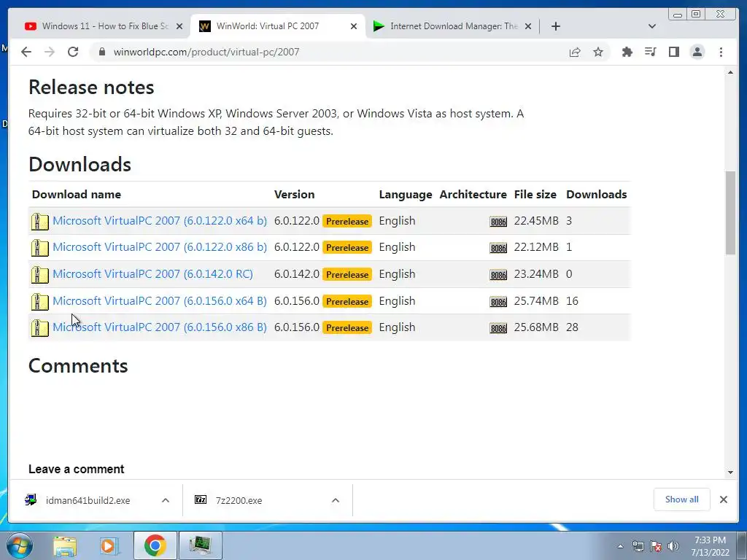The image size is (747, 560).
Task: Click the vertical scrollbar thumb
Action: pyautogui.click(x=730, y=213)
